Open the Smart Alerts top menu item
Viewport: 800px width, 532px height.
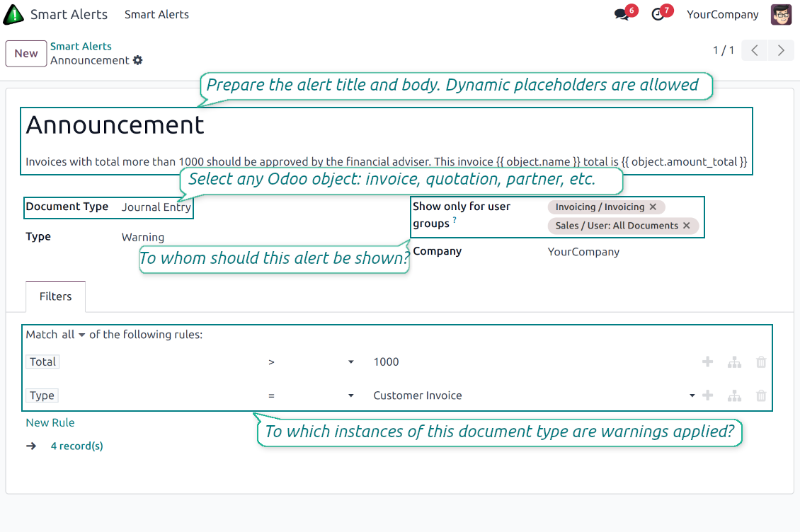[x=156, y=14]
